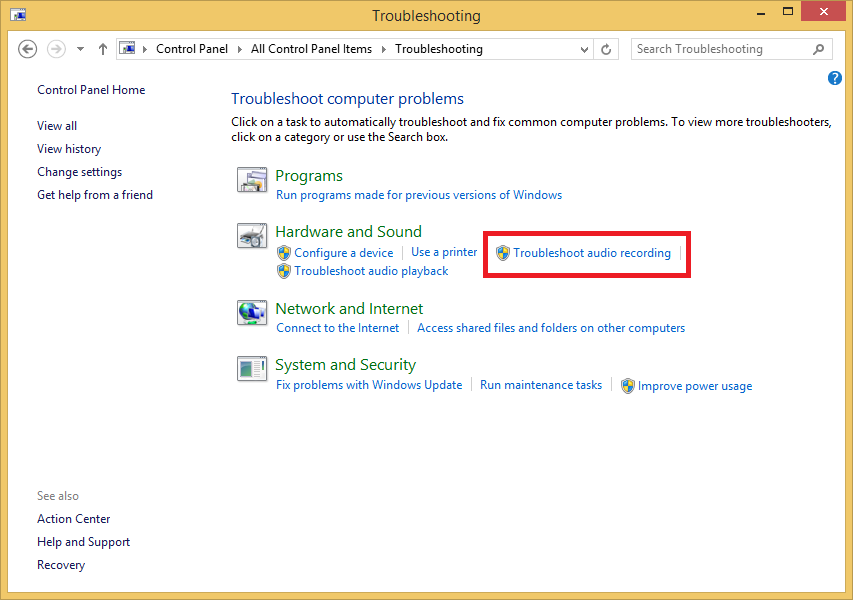
Task: Expand the chevron before Control Panel breadcrumb
Action: click(x=145, y=49)
